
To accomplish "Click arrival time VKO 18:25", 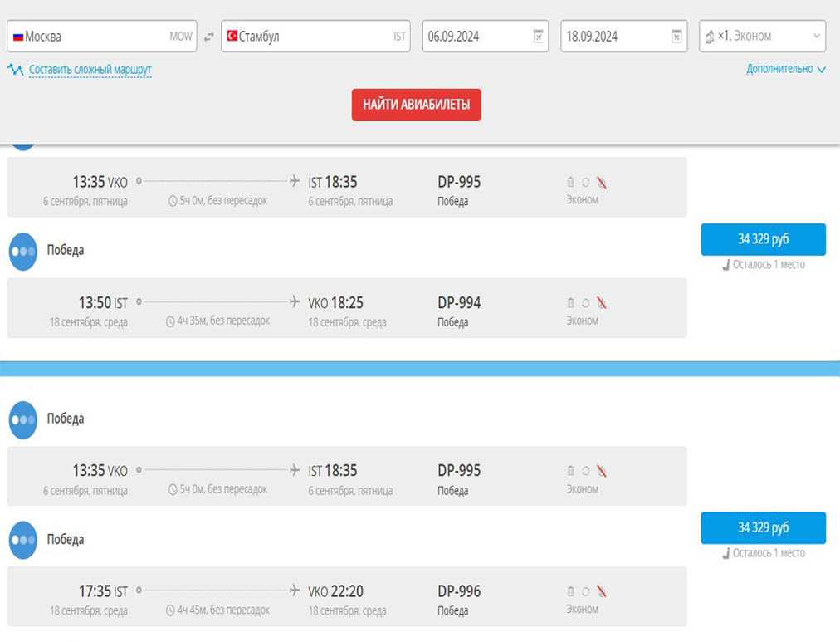I will point(336,303).
